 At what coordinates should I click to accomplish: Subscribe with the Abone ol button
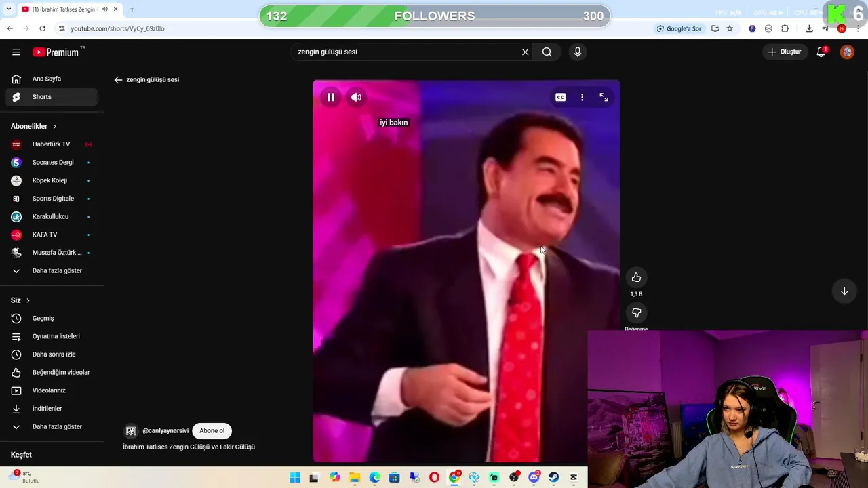[x=212, y=431]
